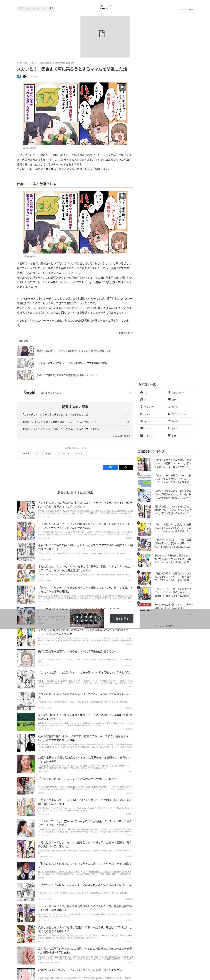The image size is (210, 980).
Task: Click external icon on 【漫画】「ご主人、何で会社に row
Action: [x=128, y=422]
